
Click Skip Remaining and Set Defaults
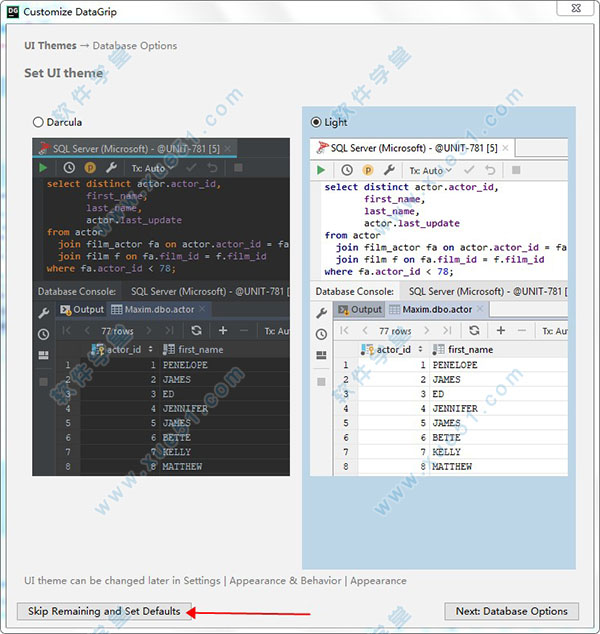tap(104, 611)
